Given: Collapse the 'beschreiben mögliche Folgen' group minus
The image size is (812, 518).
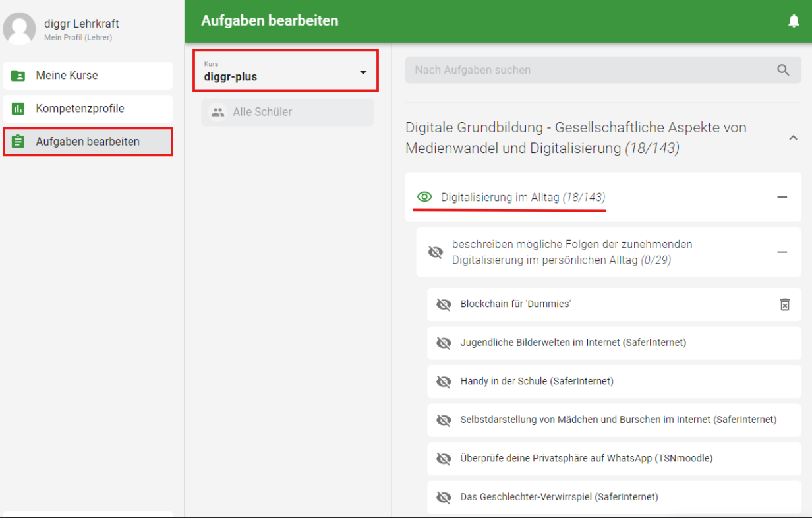Looking at the screenshot, I should (782, 252).
